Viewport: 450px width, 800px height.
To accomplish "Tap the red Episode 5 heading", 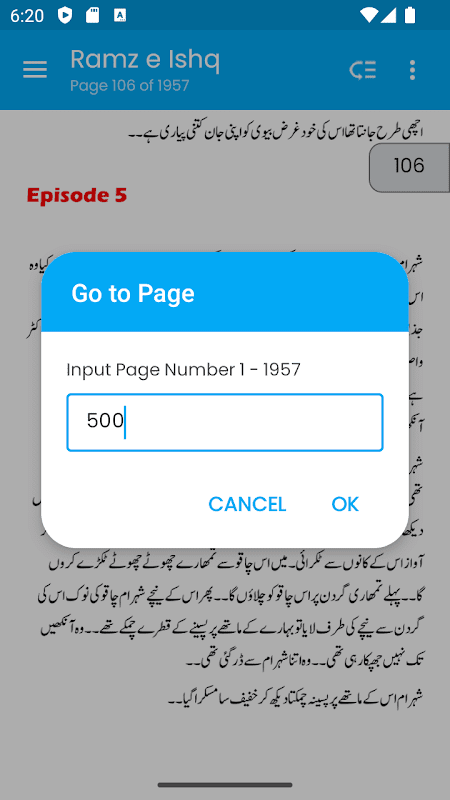I will point(77,195).
